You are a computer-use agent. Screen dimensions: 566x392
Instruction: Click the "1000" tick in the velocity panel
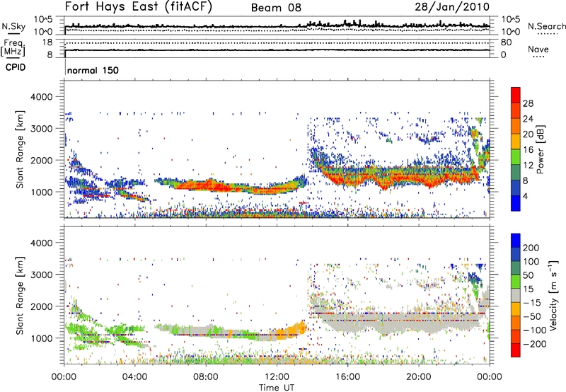click(x=41, y=338)
